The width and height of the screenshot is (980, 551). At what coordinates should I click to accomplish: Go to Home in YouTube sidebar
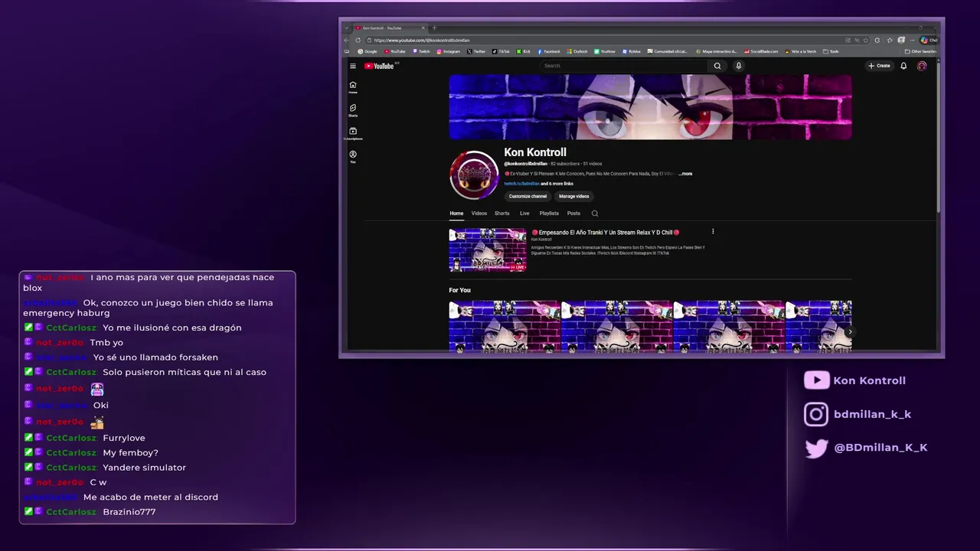coord(353,87)
